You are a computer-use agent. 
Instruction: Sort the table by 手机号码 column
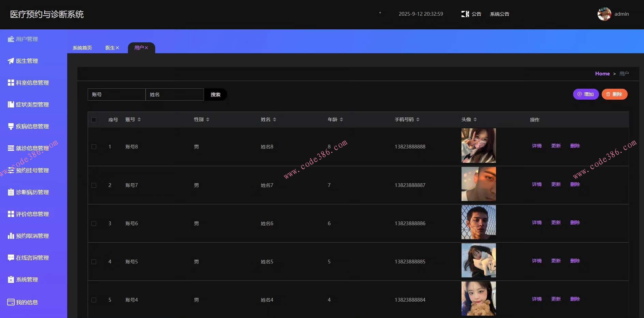coord(418,119)
